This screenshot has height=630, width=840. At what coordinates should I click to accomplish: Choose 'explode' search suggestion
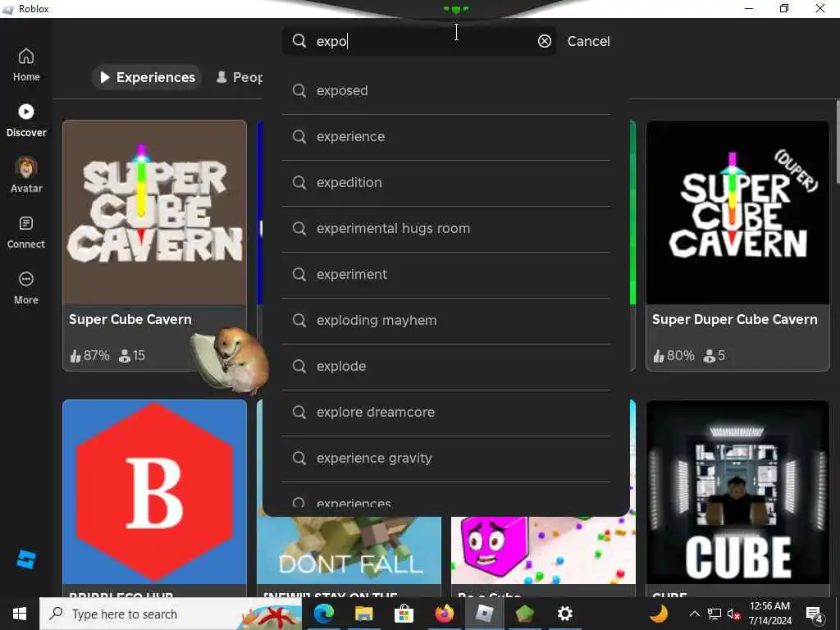446,367
